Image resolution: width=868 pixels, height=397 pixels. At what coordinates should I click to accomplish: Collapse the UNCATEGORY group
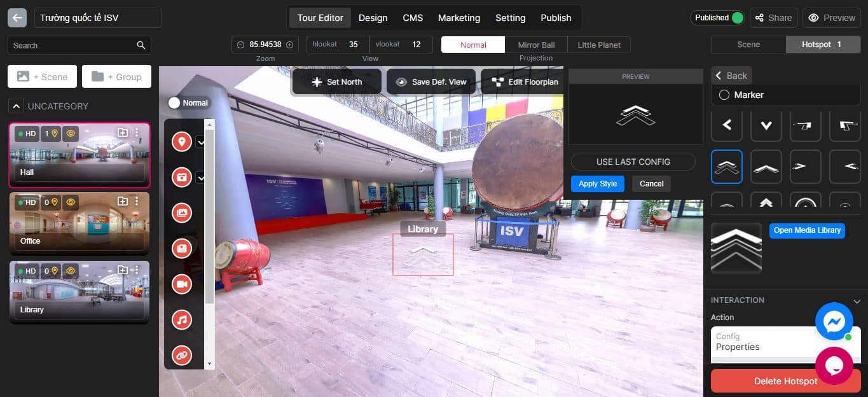coord(15,106)
